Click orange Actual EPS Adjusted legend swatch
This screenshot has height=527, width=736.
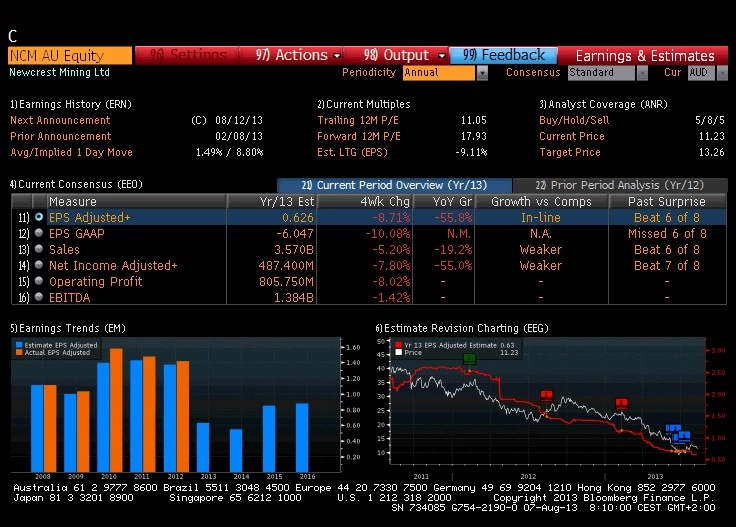[19, 352]
